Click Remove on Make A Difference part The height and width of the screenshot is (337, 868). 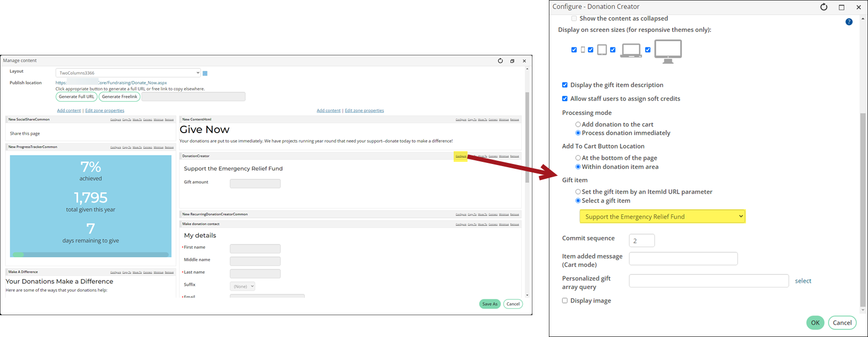169,272
